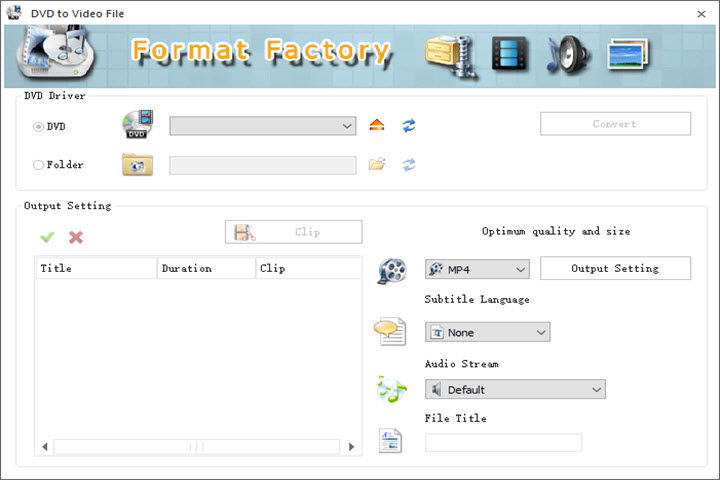The width and height of the screenshot is (720, 480).
Task: Browse for a DVD folder
Action: tap(377, 164)
